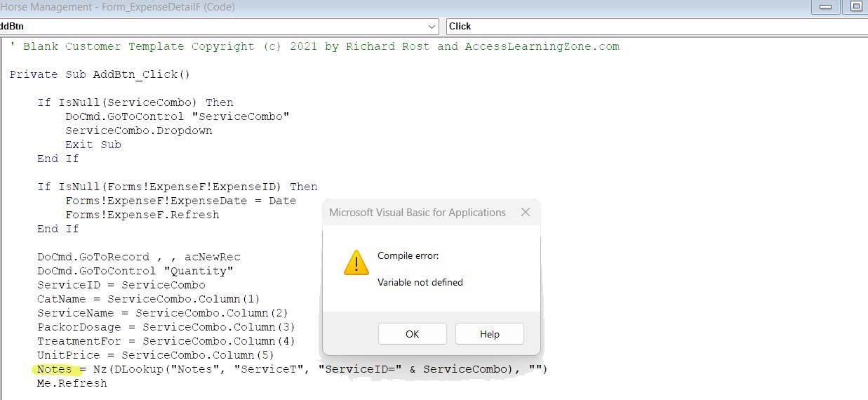Maximize the code window
868x400 pixels.
[x=855, y=7]
